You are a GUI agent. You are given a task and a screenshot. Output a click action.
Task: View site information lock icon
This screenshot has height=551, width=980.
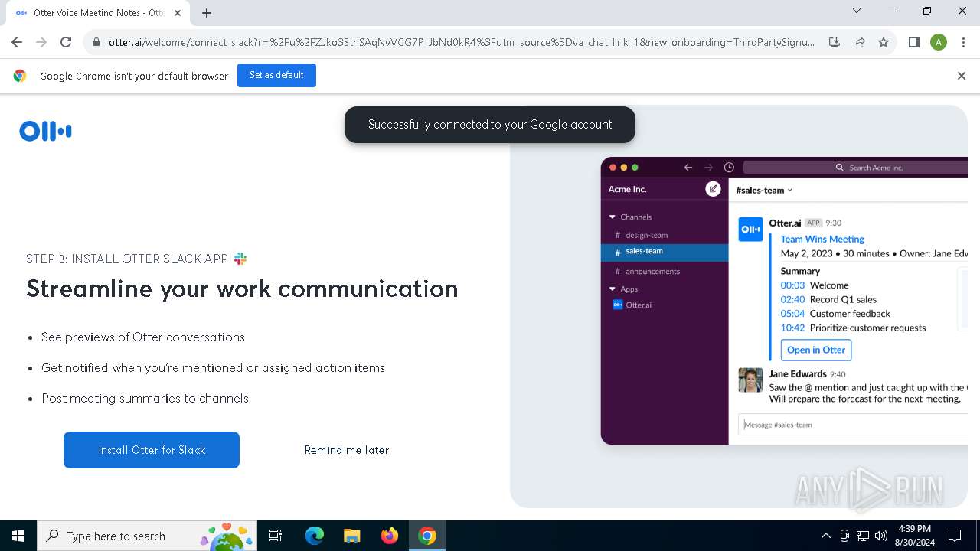96,42
